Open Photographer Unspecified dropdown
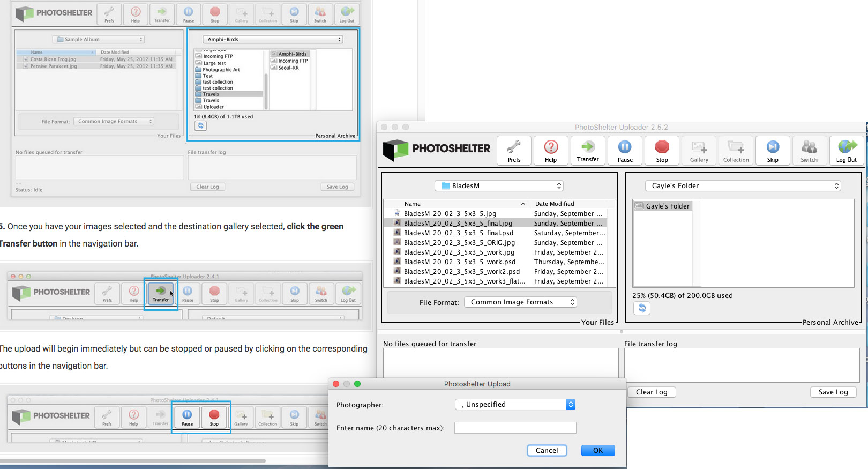 (515, 405)
